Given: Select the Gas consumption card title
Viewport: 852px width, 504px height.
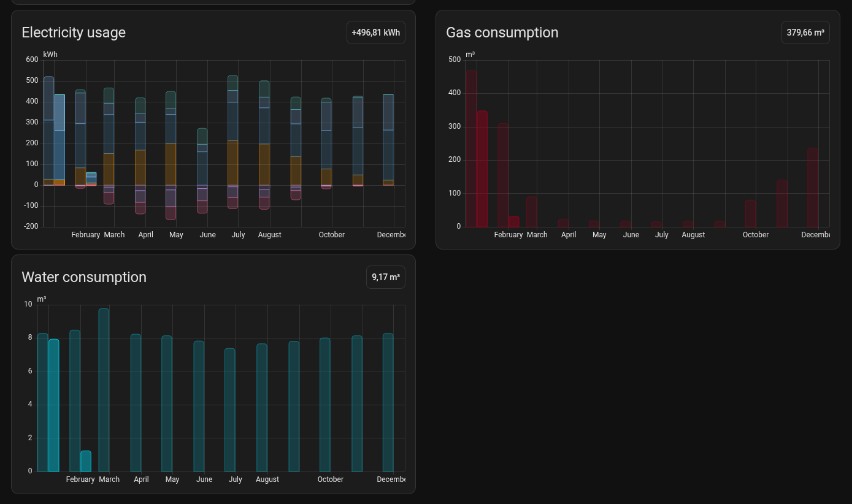Looking at the screenshot, I should pos(502,32).
